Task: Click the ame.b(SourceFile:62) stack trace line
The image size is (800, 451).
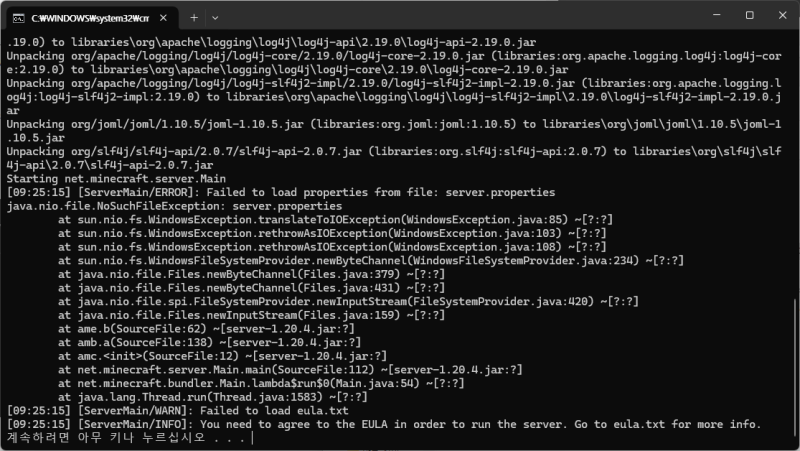Action: [206, 329]
